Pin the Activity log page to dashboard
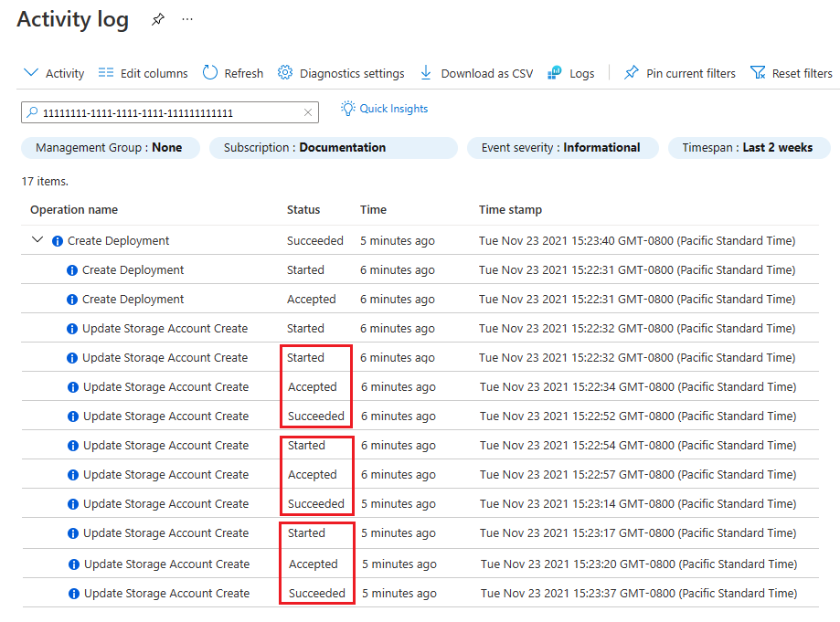The height and width of the screenshot is (622, 840). [x=157, y=17]
